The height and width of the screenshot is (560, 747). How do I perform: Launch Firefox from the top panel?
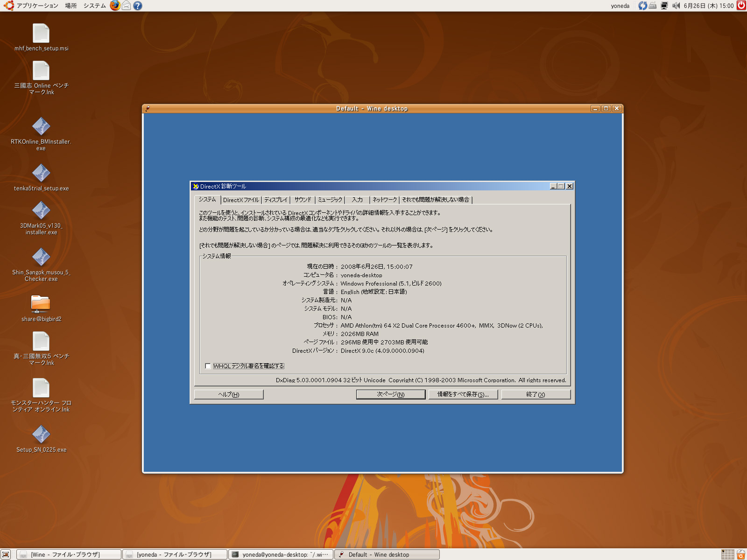point(115,6)
